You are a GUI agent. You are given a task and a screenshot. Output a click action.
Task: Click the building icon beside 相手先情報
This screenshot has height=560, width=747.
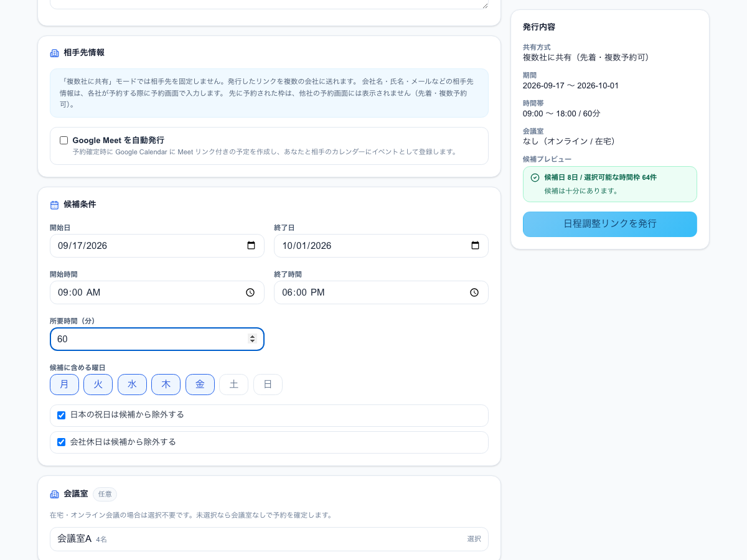click(x=54, y=53)
